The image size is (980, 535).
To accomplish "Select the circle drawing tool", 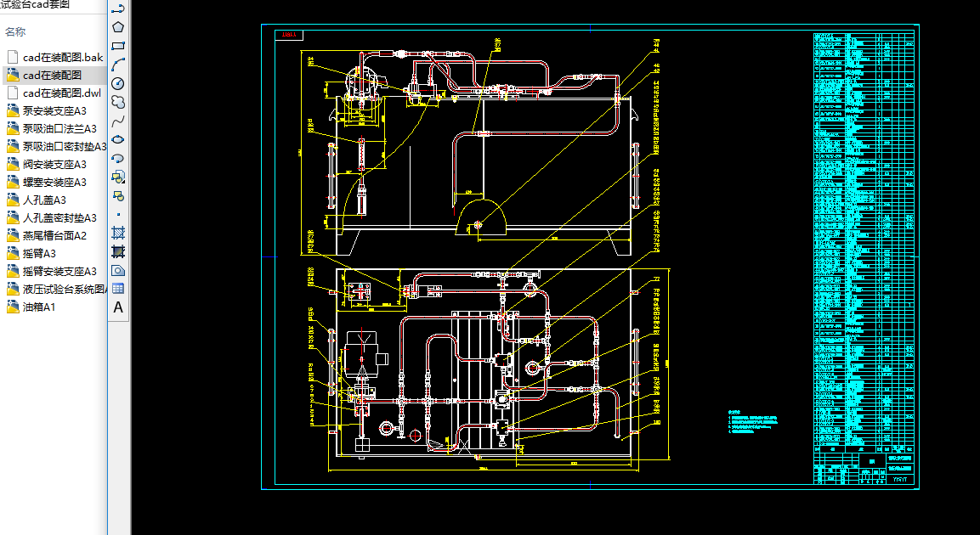I will (x=118, y=82).
